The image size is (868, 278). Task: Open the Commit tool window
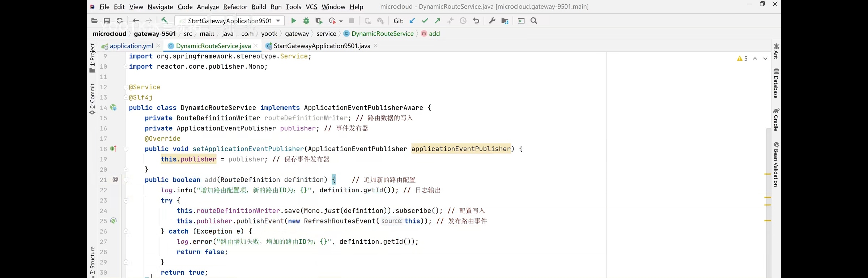pos(92,99)
